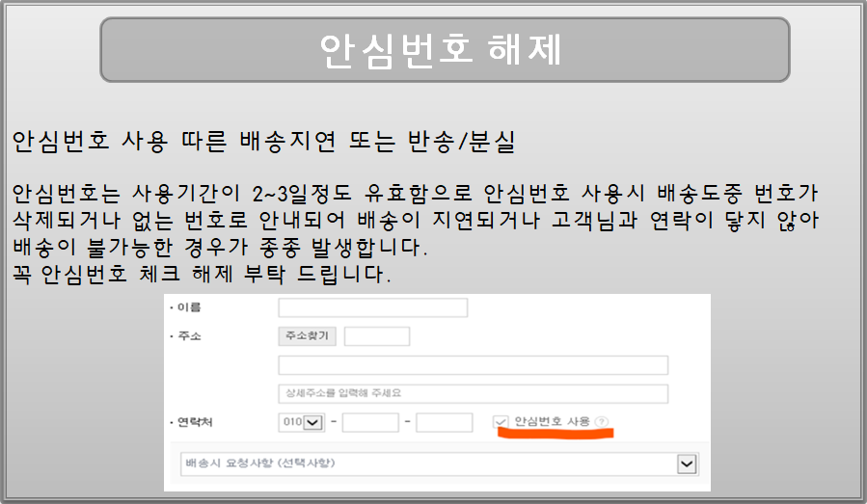Click the help question mark beside 안심번호 사용

[602, 422]
